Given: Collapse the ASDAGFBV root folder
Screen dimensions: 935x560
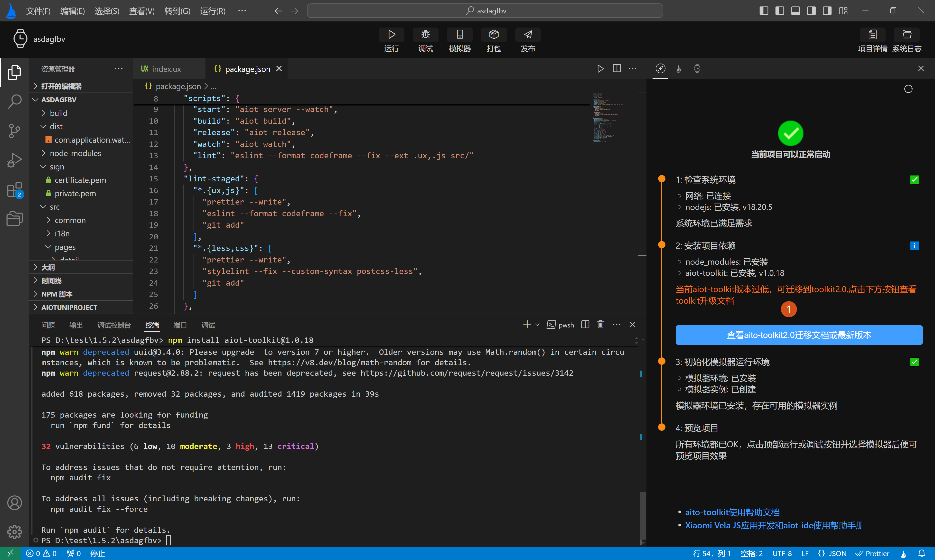Looking at the screenshot, I should click(81, 100).
